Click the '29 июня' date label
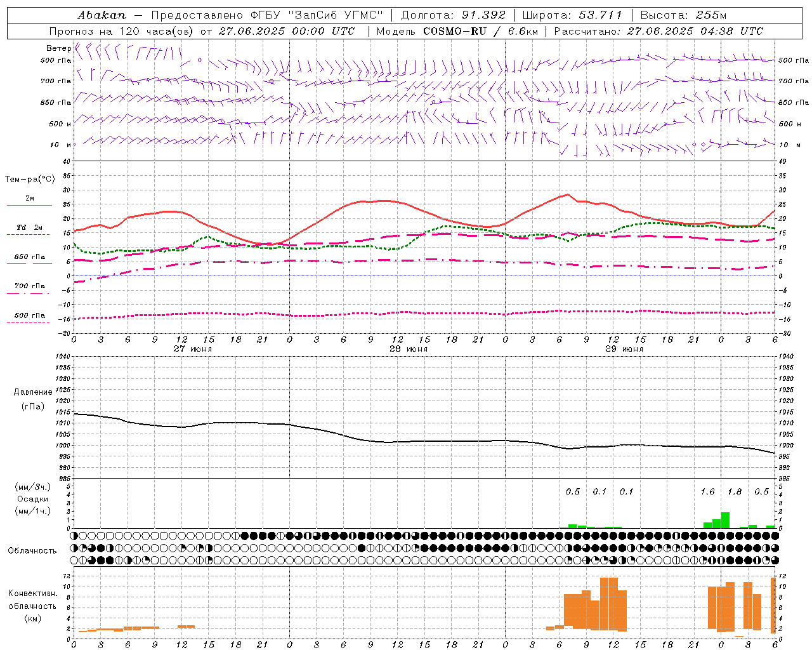The image size is (812, 650). pos(624,349)
